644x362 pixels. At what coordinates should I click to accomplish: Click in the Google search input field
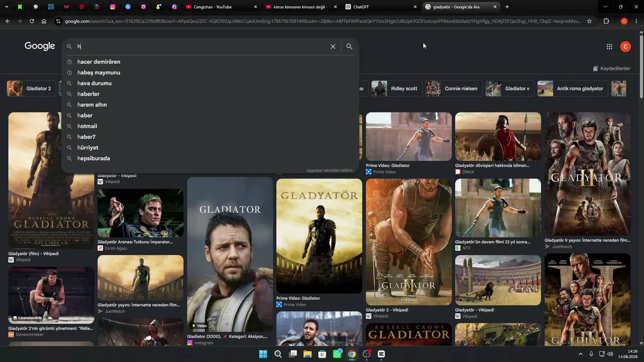[x=201, y=46]
